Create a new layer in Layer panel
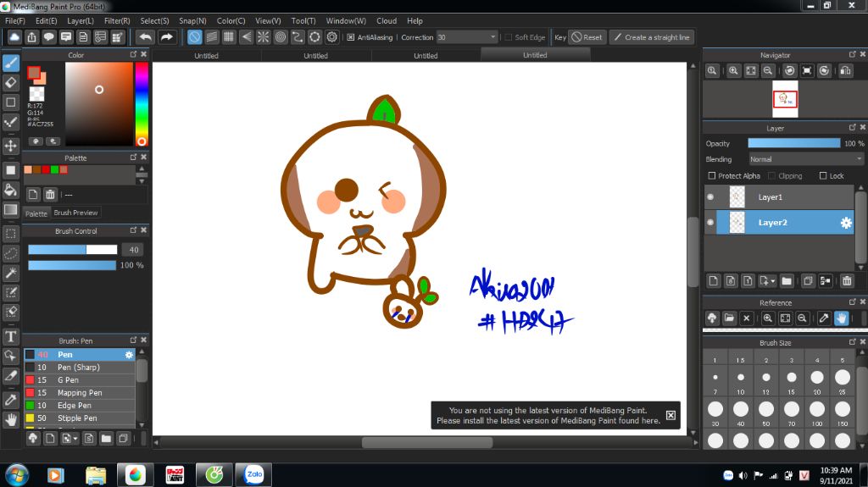Screen dimensions: 868x487 (714, 281)
